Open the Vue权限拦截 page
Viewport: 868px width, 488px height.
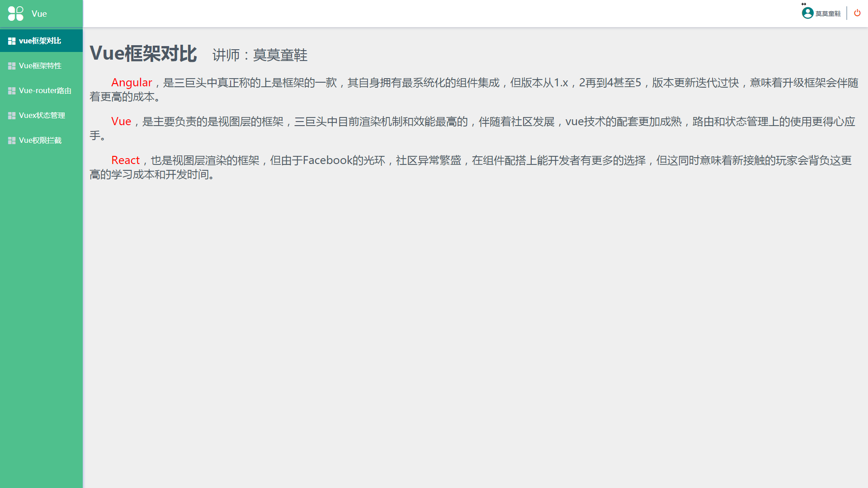tap(40, 140)
